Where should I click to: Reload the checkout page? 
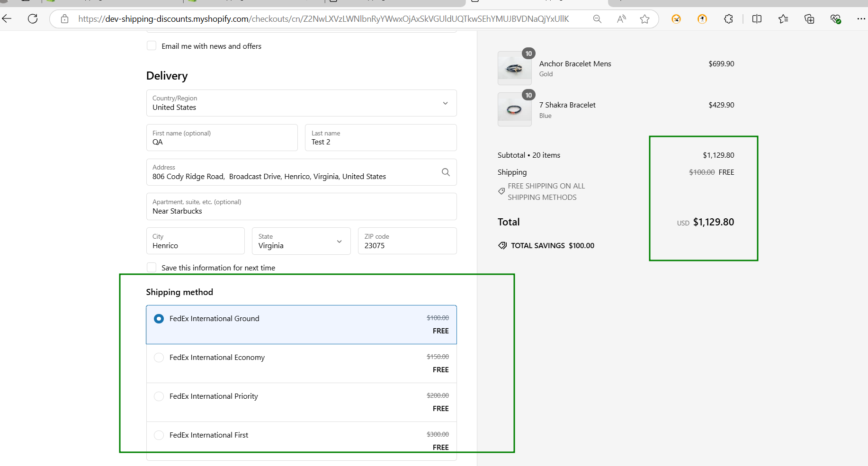(x=33, y=19)
